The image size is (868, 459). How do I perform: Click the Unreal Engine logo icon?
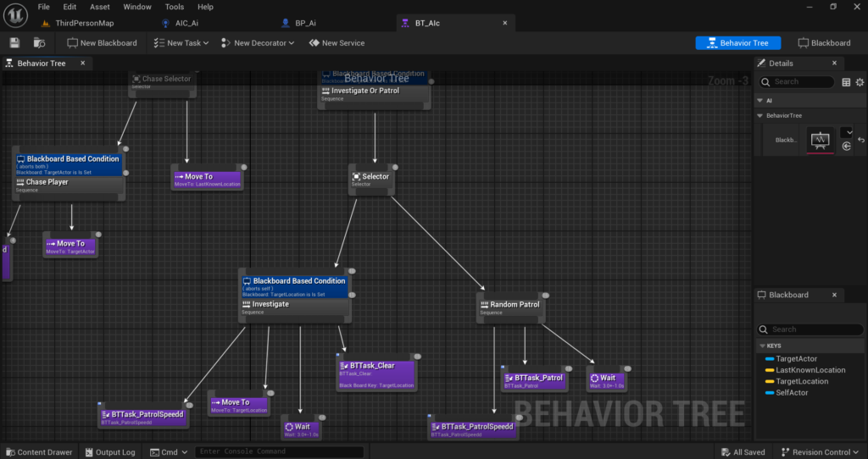[15, 15]
